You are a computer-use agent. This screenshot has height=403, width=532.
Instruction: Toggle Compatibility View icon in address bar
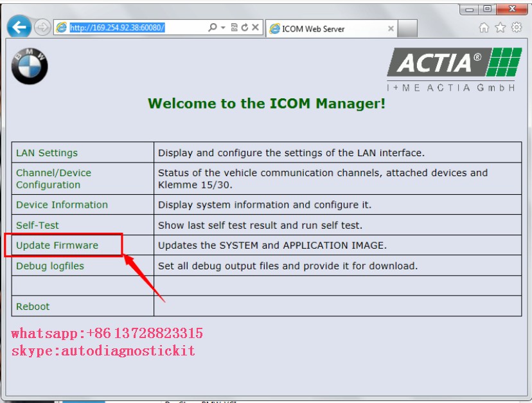point(234,27)
